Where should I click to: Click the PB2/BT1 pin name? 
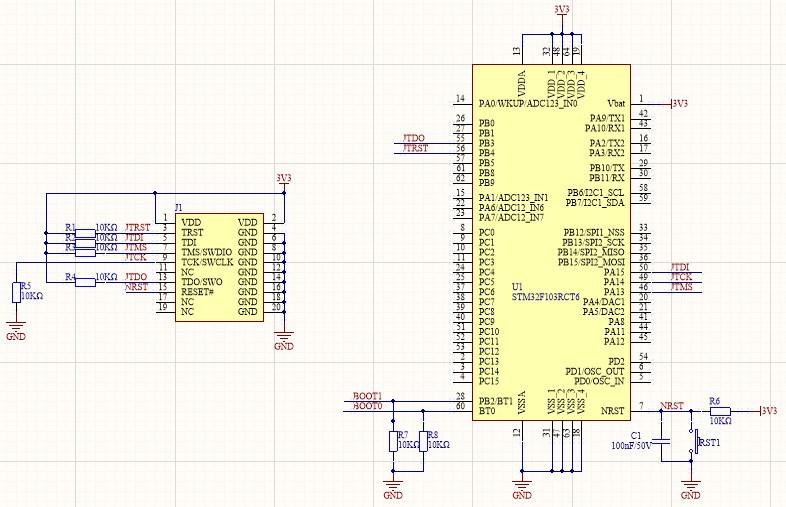(496, 401)
